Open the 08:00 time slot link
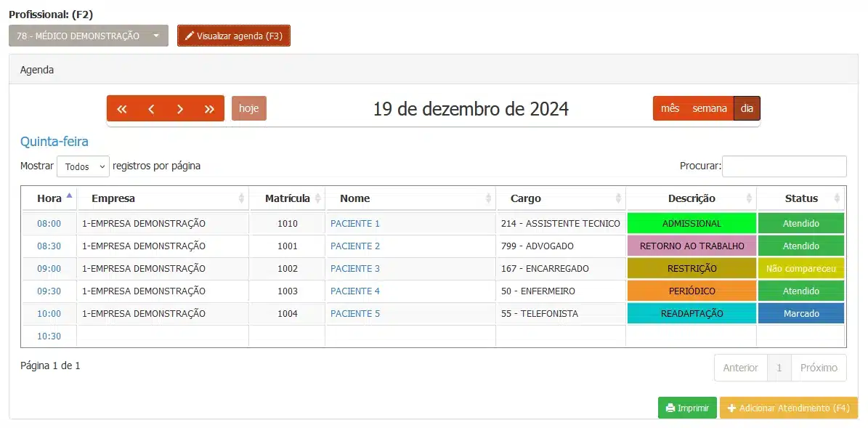Viewport: 868px width, 428px height. pos(49,224)
